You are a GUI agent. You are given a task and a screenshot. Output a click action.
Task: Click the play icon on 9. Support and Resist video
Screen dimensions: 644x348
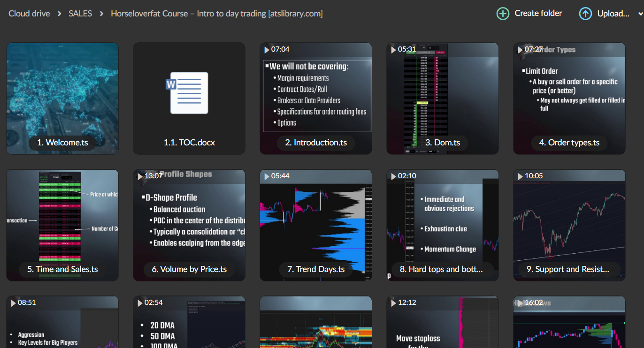pos(520,175)
